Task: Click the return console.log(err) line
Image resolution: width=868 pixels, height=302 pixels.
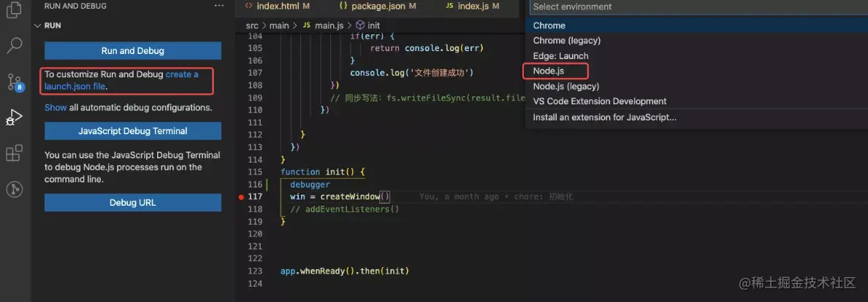Action: 427,48
